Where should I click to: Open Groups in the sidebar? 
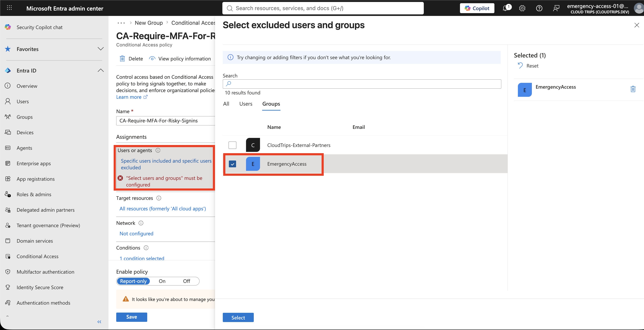(x=25, y=117)
